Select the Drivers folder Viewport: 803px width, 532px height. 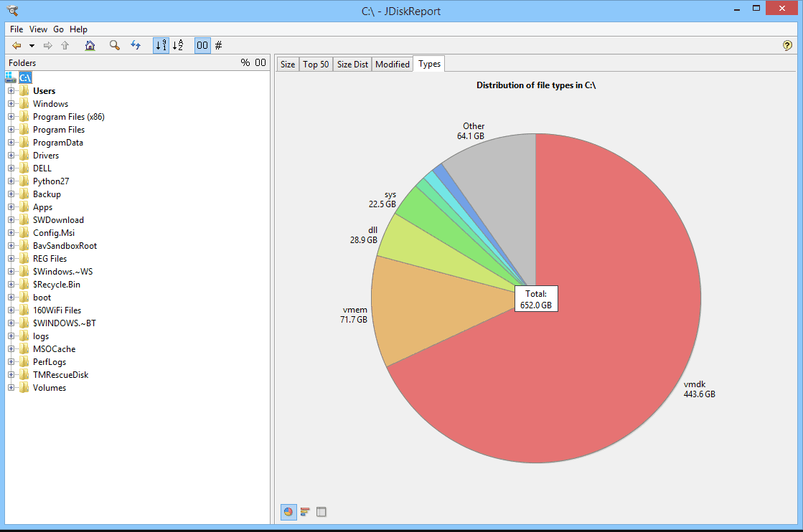click(46, 156)
